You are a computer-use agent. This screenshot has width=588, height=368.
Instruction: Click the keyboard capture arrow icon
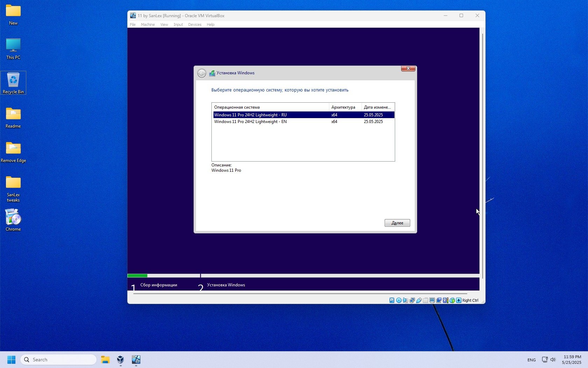[x=458, y=300]
